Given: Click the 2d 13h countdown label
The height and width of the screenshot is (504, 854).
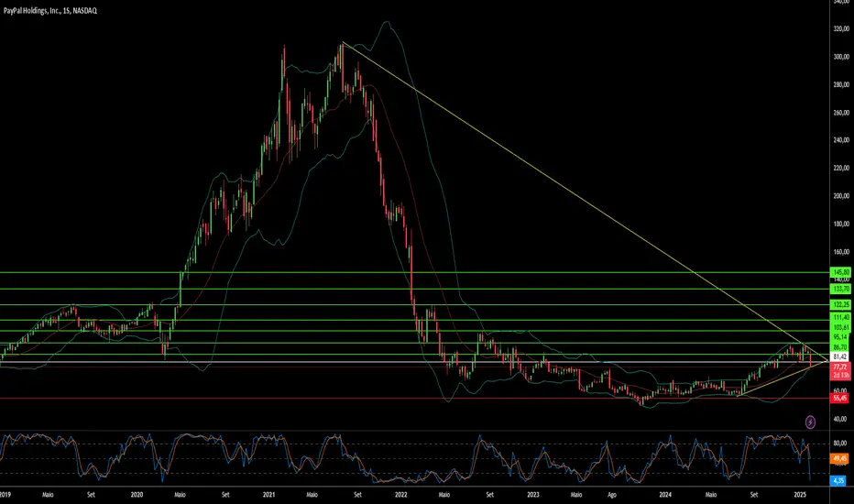Looking at the screenshot, I should (841, 376).
